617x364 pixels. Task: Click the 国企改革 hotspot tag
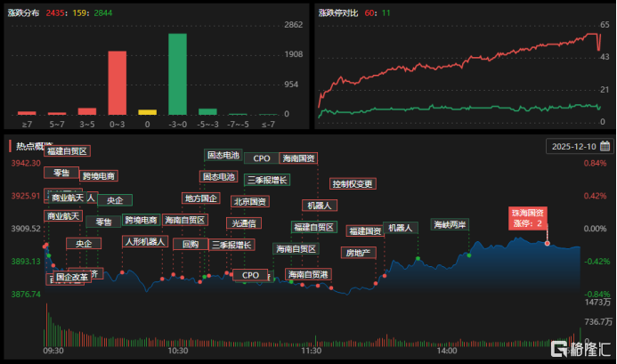[71, 277]
